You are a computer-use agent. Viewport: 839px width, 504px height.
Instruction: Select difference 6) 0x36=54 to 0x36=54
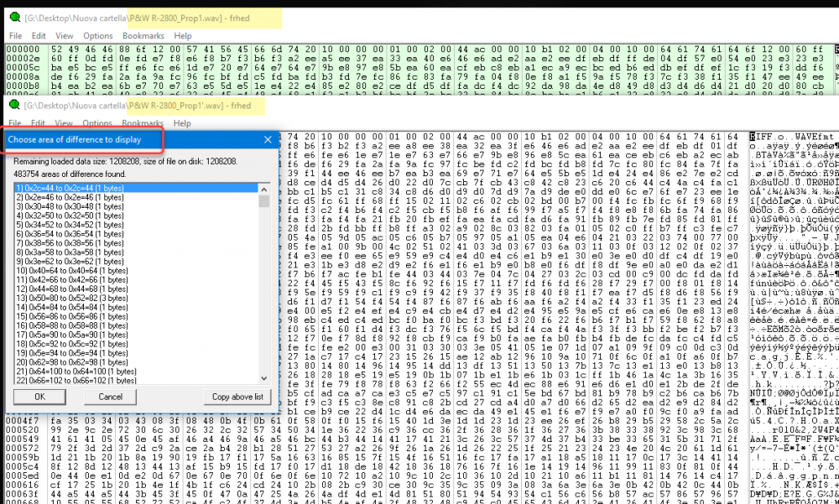point(137,234)
